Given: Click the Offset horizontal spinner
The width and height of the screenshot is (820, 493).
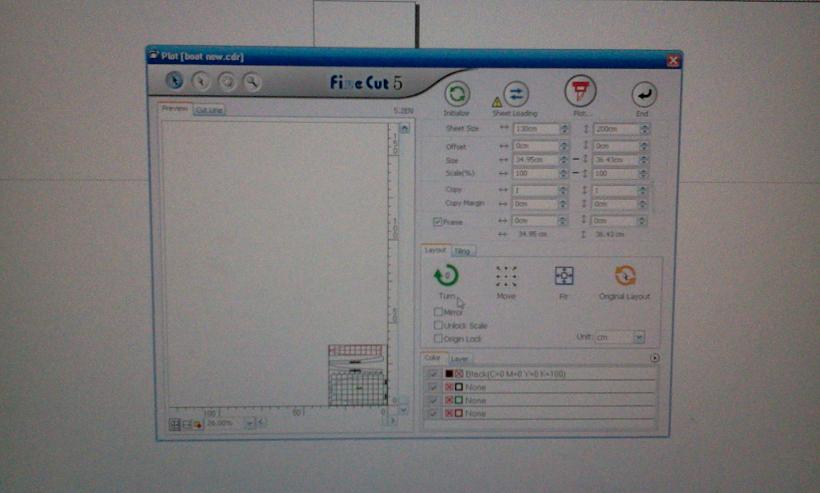Looking at the screenshot, I should point(564,146).
